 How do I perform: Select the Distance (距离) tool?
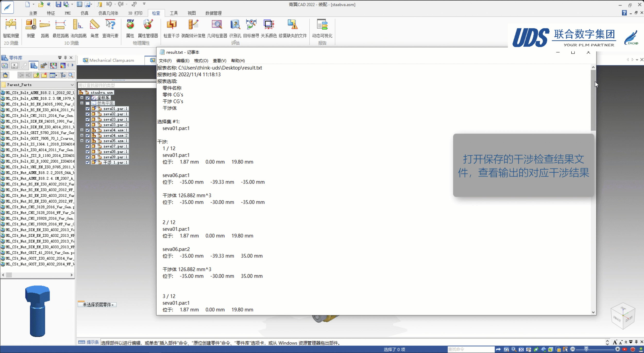pyautogui.click(x=45, y=29)
